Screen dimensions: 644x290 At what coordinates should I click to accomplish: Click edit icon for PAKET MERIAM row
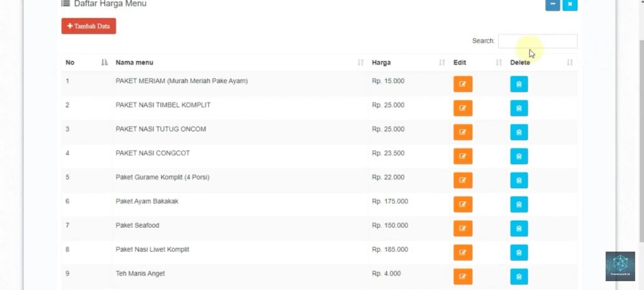[462, 84]
